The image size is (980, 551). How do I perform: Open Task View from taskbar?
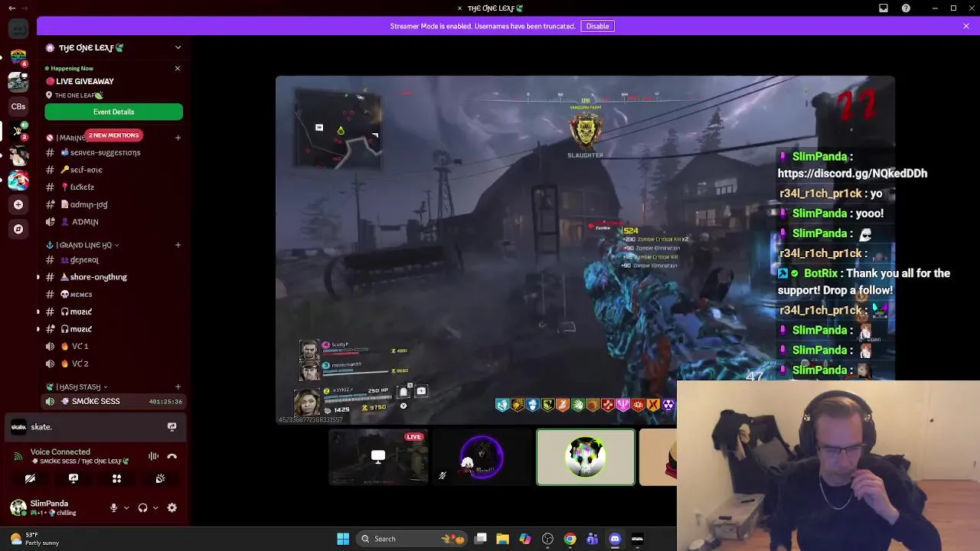click(481, 539)
